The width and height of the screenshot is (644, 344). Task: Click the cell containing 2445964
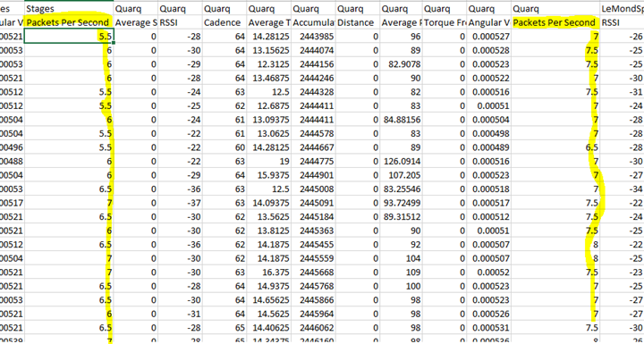coord(313,314)
